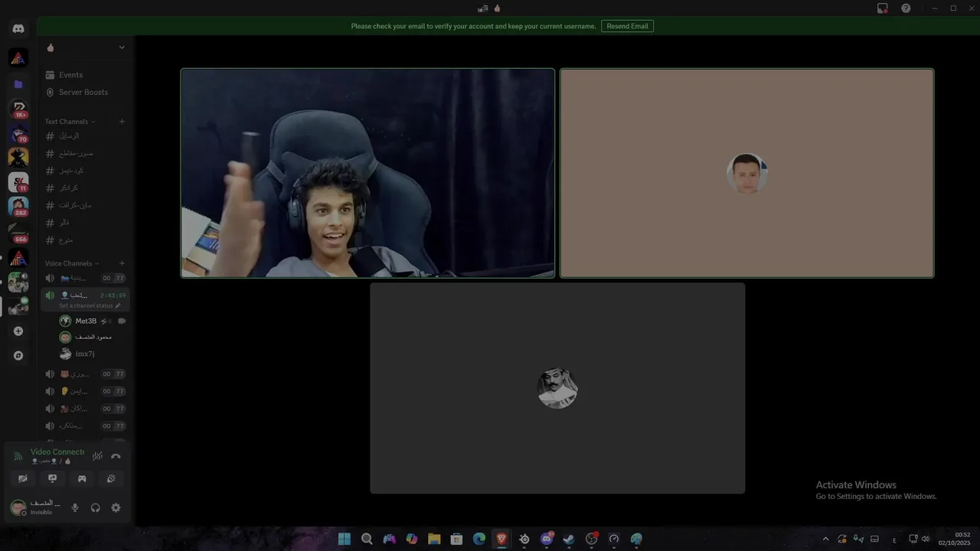980x551 pixels.
Task: Open the server with 1K+ badge
Action: coord(18,109)
